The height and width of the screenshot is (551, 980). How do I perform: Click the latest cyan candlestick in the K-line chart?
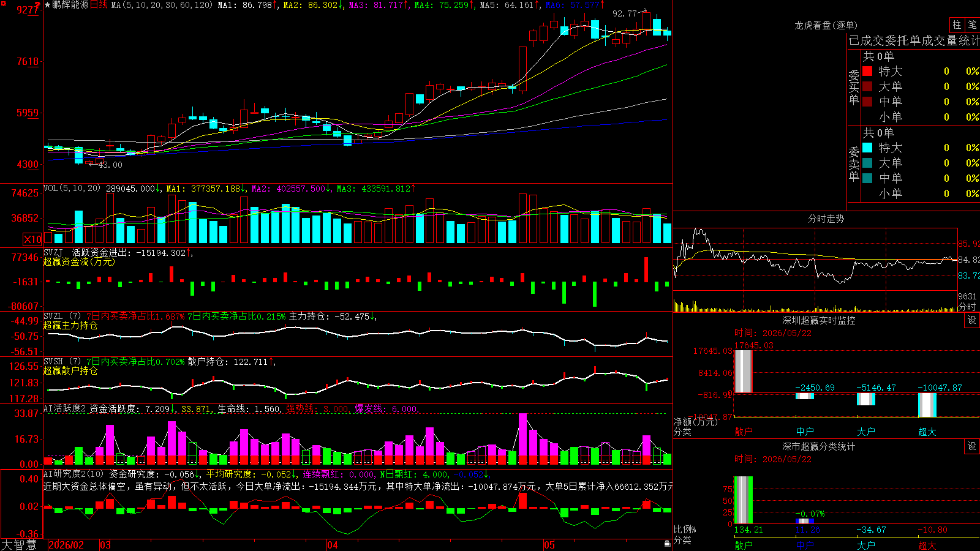(667, 33)
